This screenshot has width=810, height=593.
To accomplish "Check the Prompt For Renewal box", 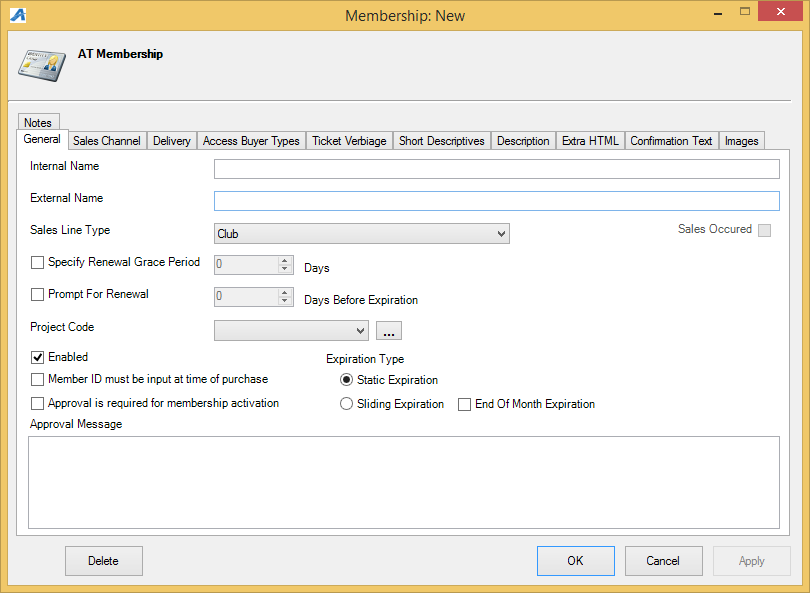I will 37,294.
